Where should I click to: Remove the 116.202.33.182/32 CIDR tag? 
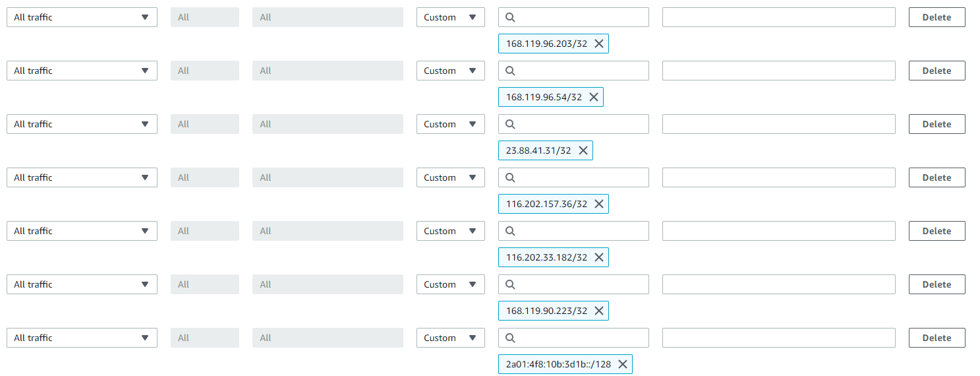point(599,257)
